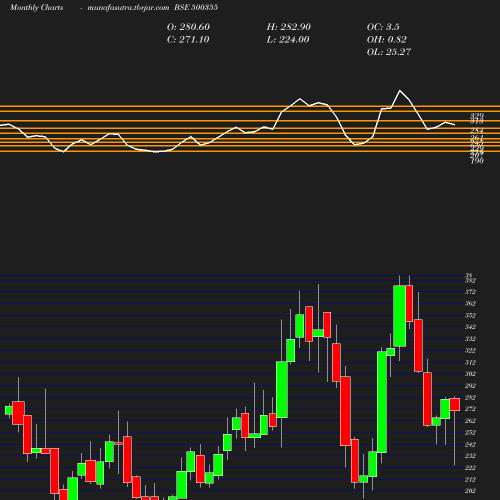The height and width of the screenshot is (500, 500).
Task: Click the 292 price axis label
Action: 470,386
